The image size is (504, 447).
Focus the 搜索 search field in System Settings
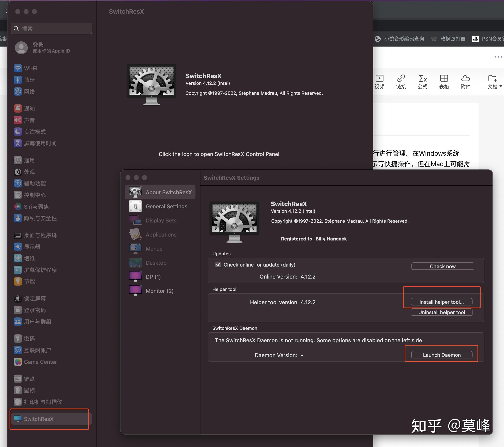point(52,29)
